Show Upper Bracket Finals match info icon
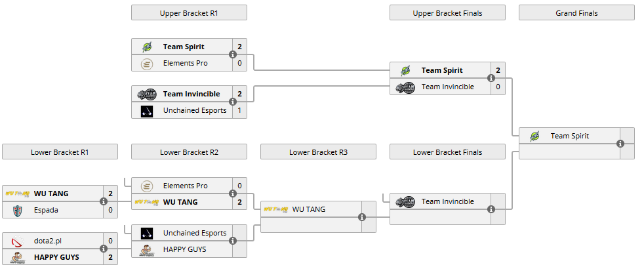The image size is (644, 267). (491, 78)
